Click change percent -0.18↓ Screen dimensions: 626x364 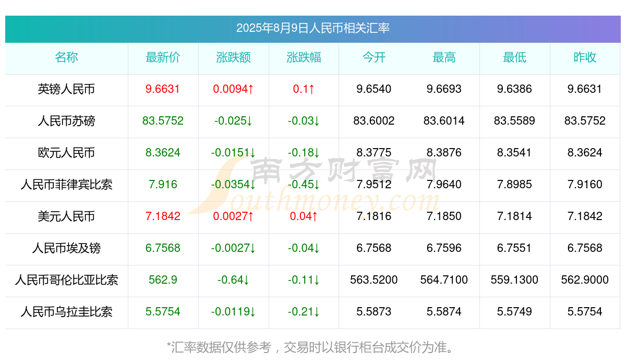[304, 153]
